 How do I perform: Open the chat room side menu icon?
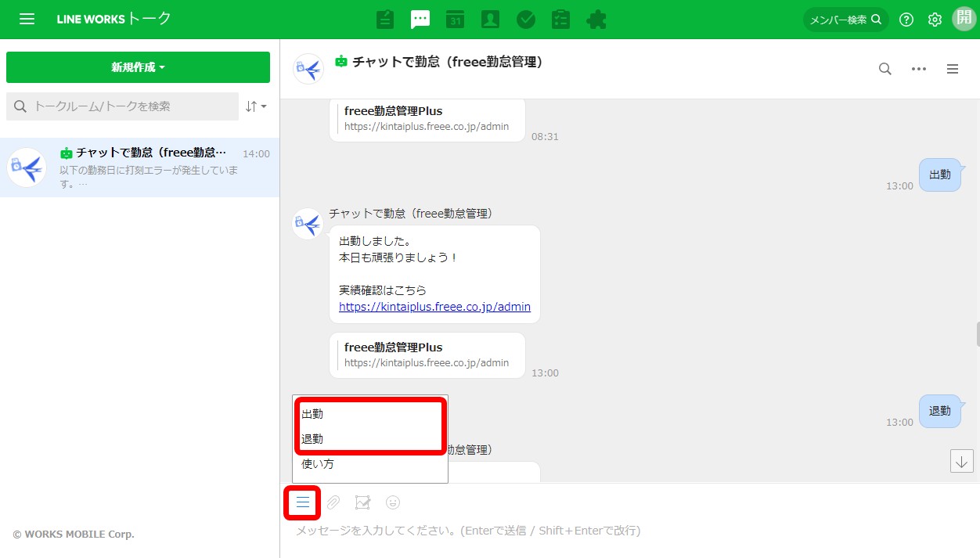coord(953,69)
